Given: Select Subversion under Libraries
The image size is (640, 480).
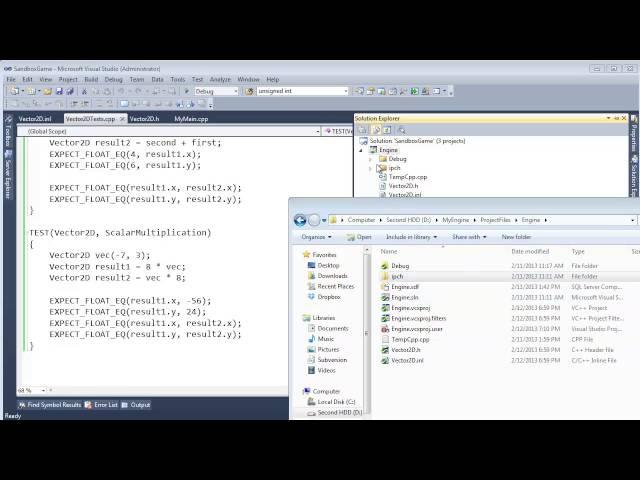Looking at the screenshot, I should [x=332, y=360].
